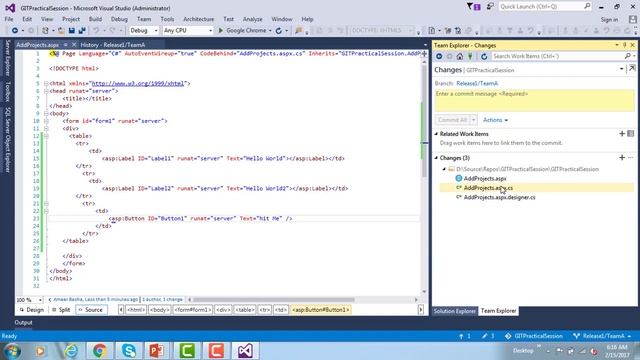640x360 pixels.
Task: Open Skype from the taskbar
Action: coord(129,351)
